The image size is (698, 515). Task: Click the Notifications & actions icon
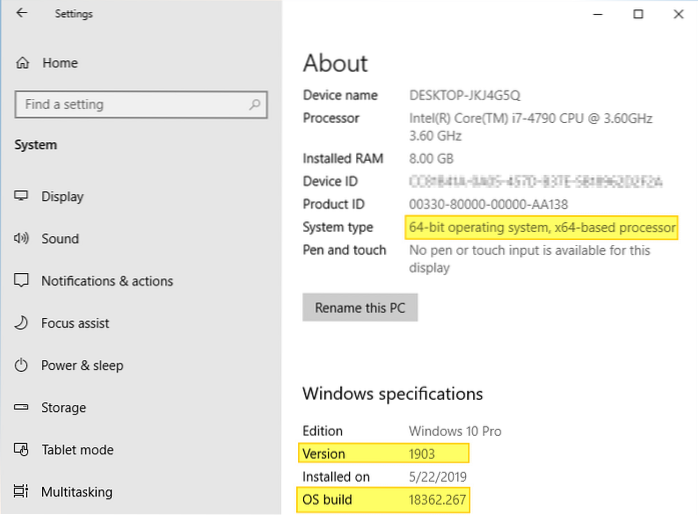click(21, 280)
